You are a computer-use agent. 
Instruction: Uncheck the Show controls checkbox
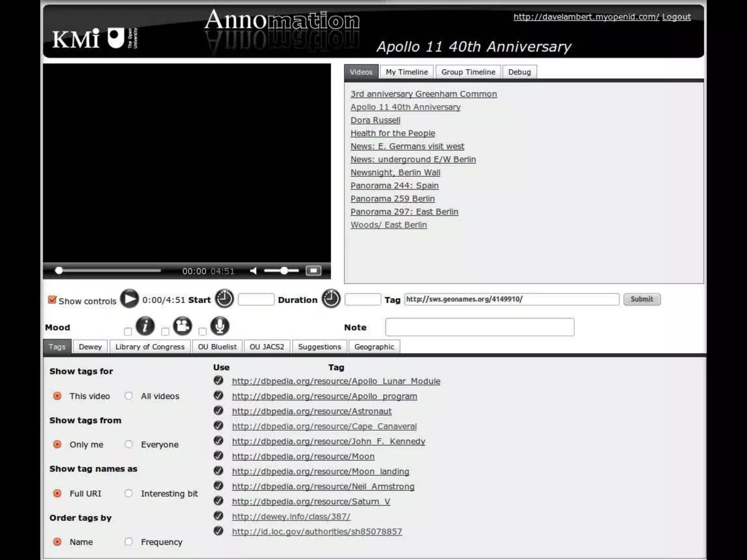pos(52,300)
